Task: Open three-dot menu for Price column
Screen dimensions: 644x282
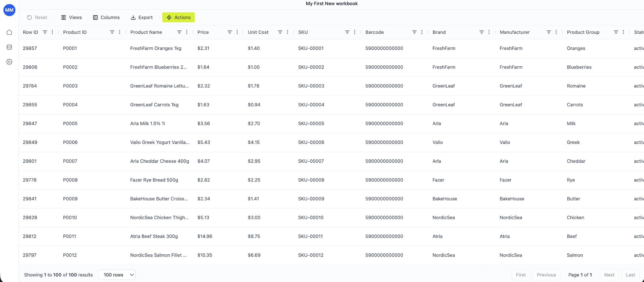Action: click(x=237, y=32)
